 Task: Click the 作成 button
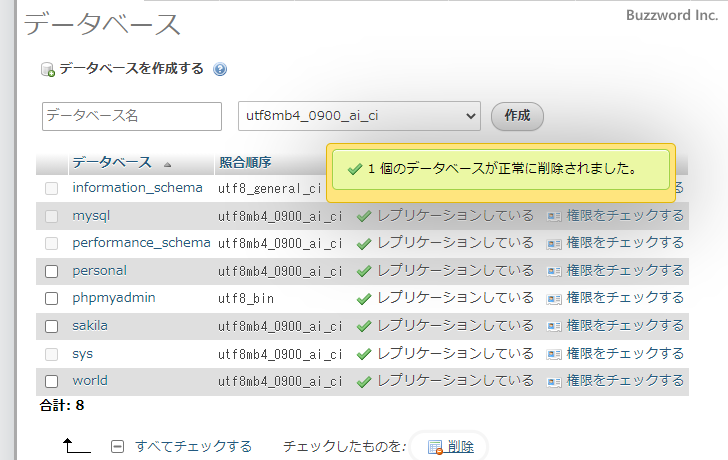tap(517, 116)
